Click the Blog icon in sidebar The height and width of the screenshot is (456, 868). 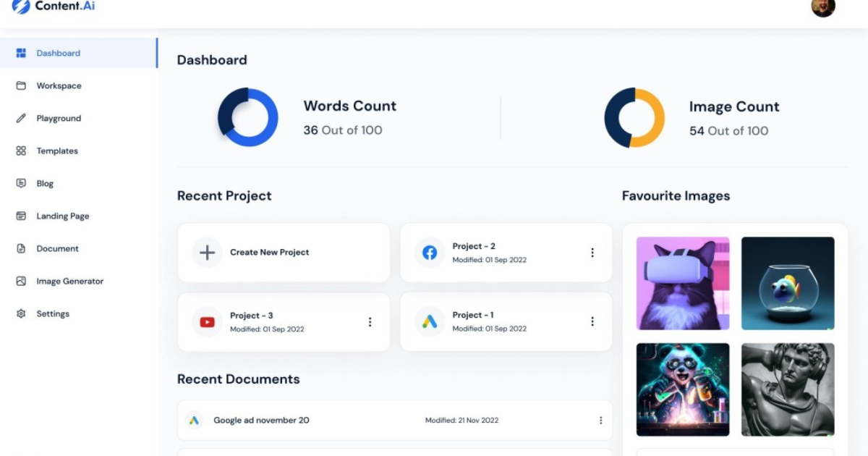(21, 183)
